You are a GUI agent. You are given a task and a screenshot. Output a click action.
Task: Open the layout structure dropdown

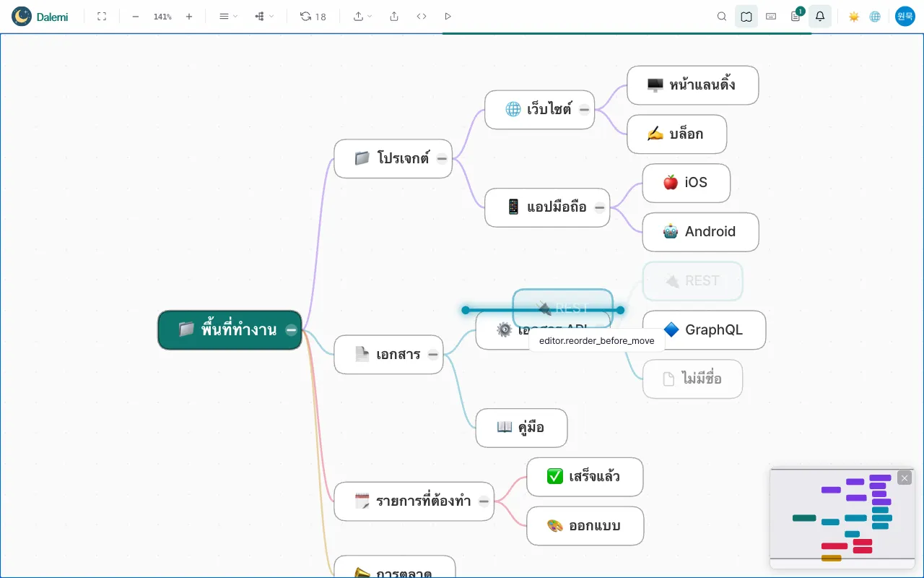[264, 16]
